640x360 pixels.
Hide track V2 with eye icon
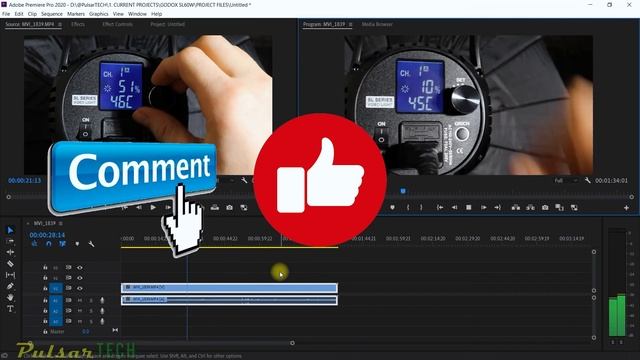point(80,278)
